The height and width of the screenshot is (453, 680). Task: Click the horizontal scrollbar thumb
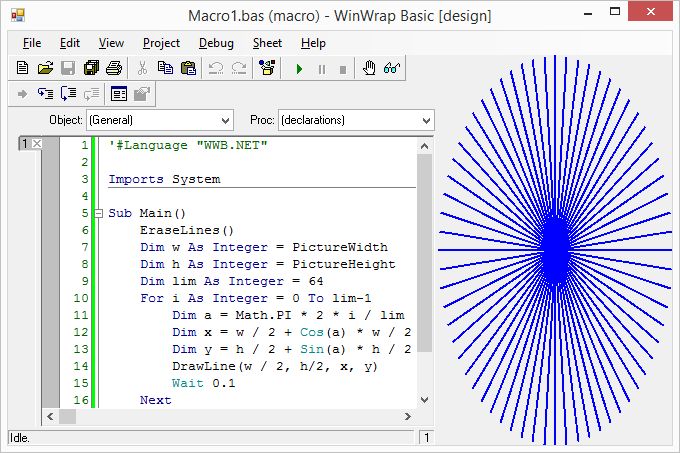[x=67, y=417]
